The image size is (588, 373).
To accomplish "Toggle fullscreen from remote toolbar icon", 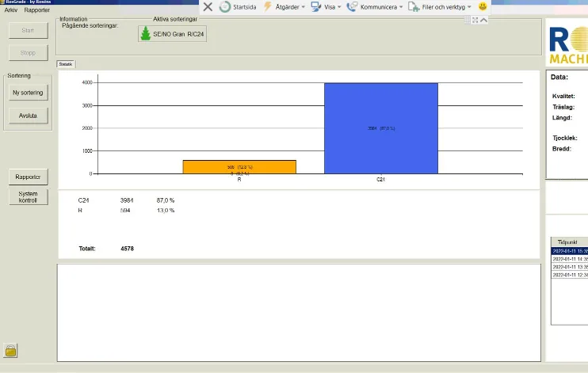I will 475,20.
